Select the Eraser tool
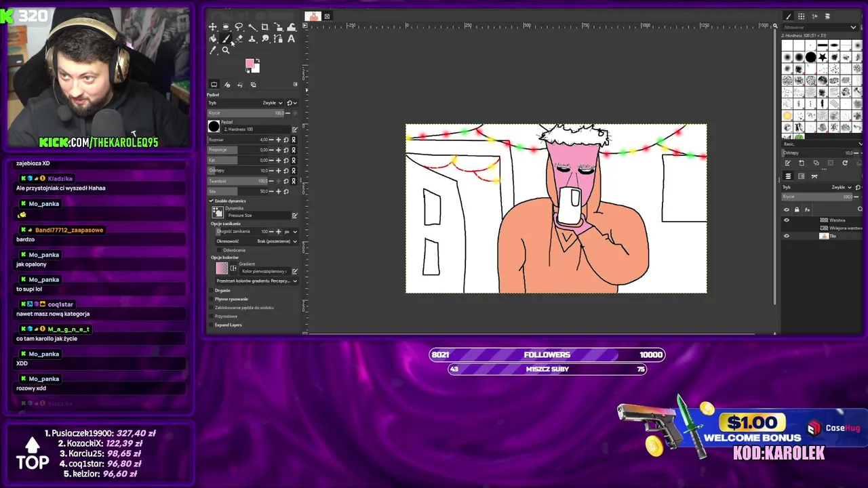This screenshot has height=488, width=868. tap(239, 39)
